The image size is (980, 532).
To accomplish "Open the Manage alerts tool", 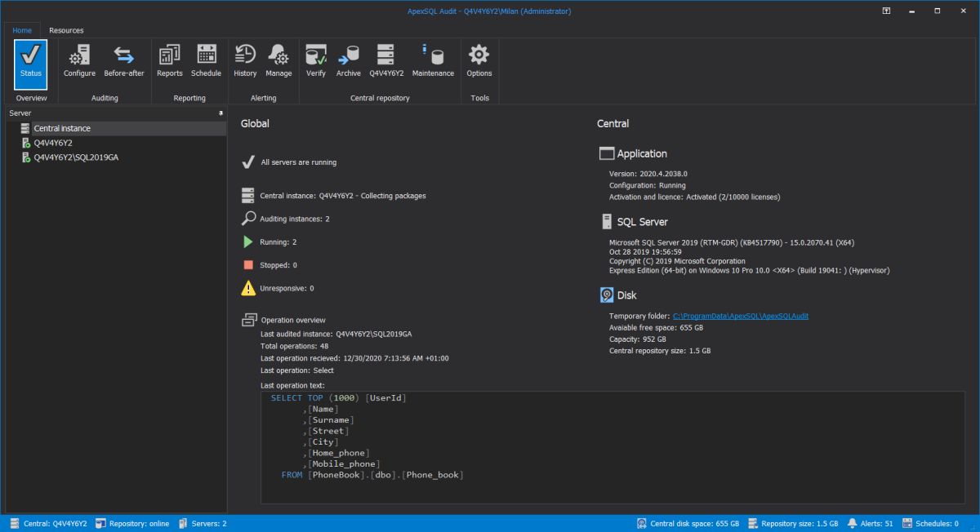I will 278,61.
